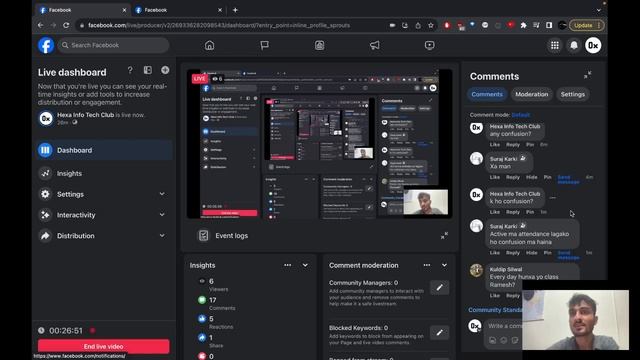The image size is (640, 360).
Task: Send message to Suraj Karki on attendance comment
Action: click(568, 255)
